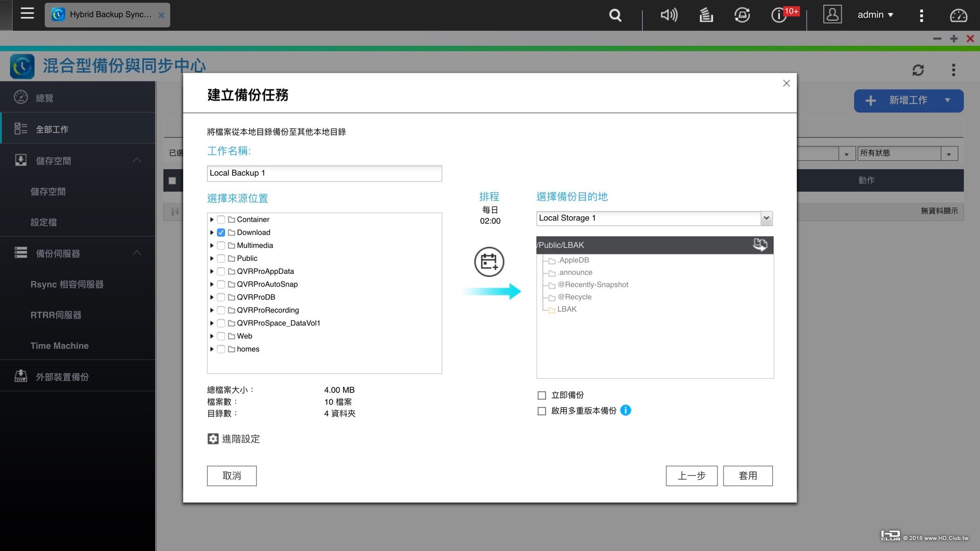Click the Hybrid Backup Sync app icon
Screen dimensions: 980x551
[59, 14]
